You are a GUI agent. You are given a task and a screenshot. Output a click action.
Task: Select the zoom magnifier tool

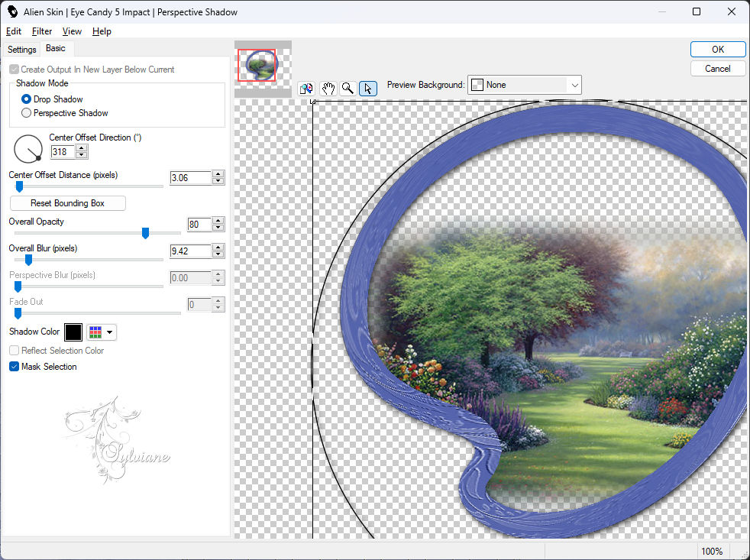pyautogui.click(x=348, y=89)
